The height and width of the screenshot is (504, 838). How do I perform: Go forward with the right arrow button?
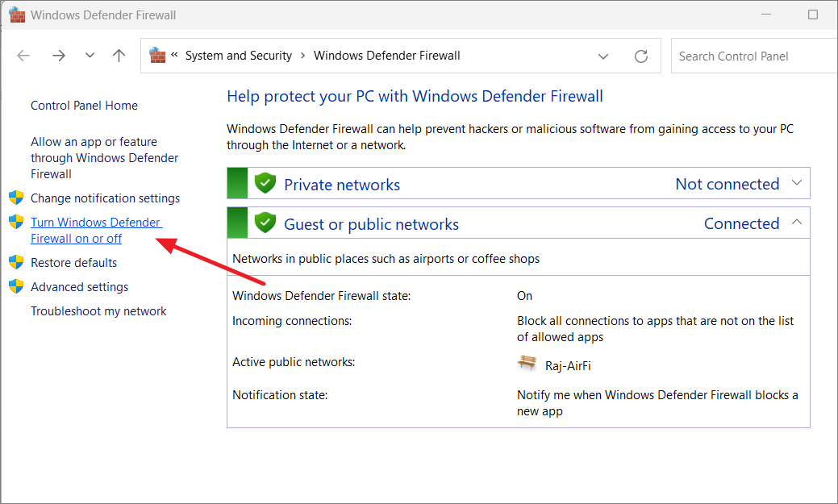pyautogui.click(x=59, y=56)
